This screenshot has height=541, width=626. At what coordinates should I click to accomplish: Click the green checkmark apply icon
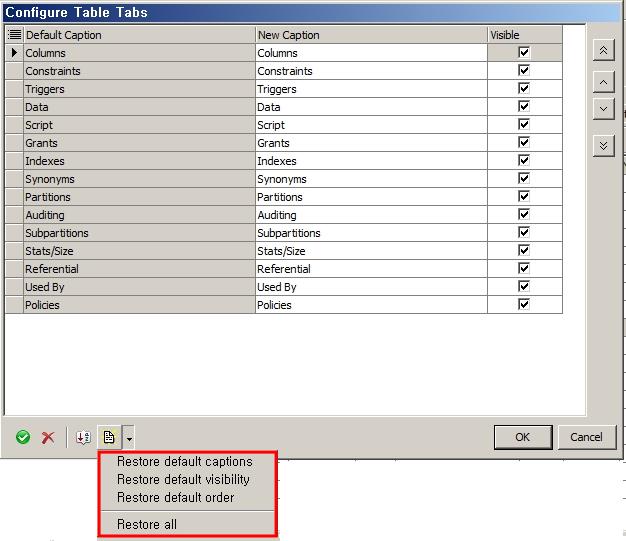pyautogui.click(x=23, y=438)
